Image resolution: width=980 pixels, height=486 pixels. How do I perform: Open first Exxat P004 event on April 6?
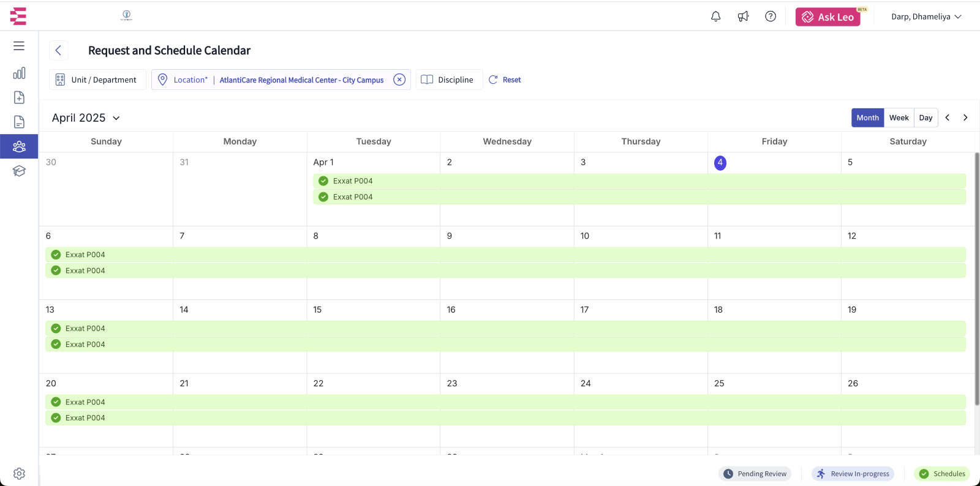[505, 255]
